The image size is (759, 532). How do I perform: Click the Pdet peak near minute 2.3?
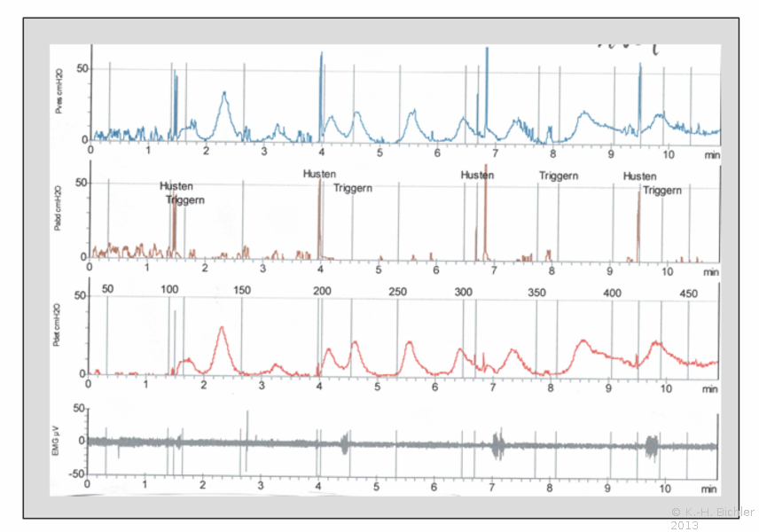pos(221,328)
